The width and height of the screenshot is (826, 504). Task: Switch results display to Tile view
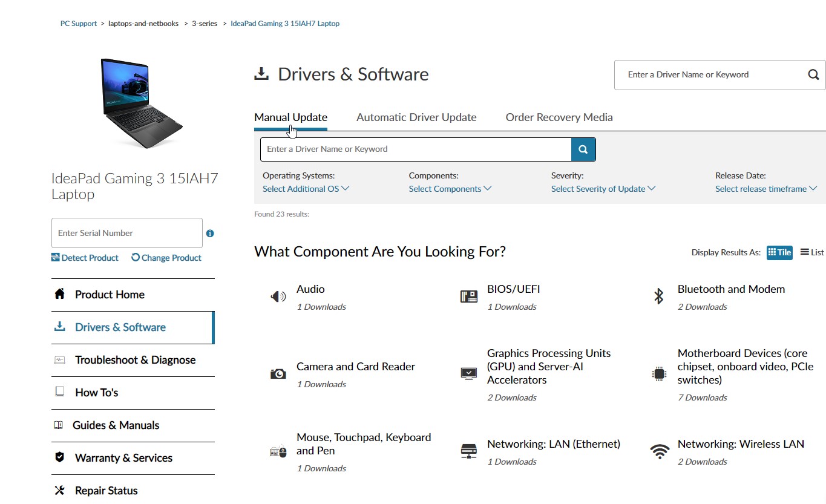[x=779, y=252]
